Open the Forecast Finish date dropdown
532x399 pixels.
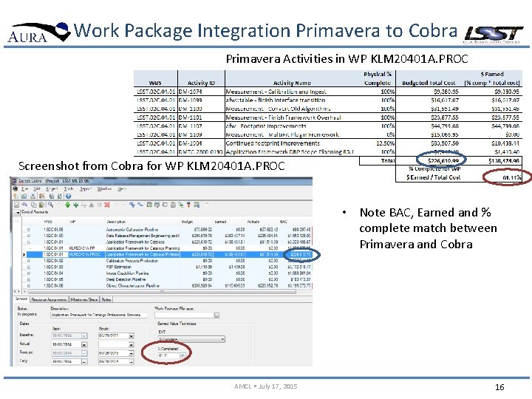coord(131,353)
